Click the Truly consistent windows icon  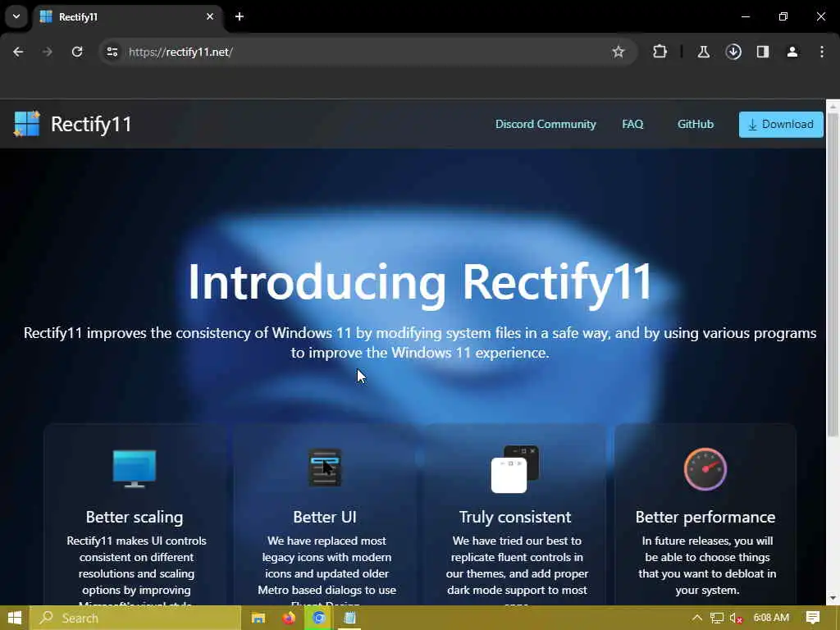(515, 468)
